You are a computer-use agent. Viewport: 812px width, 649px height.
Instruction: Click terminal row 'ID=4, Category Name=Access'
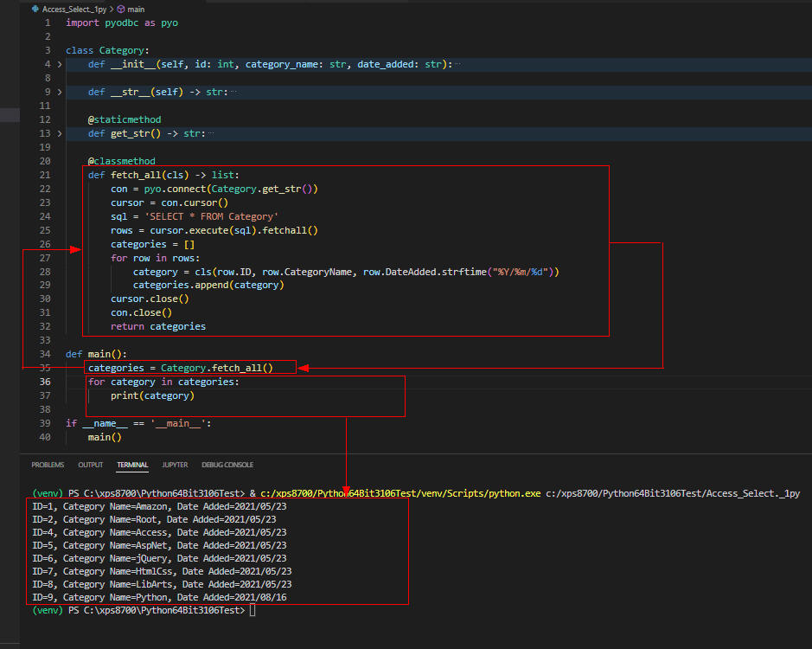(x=159, y=532)
